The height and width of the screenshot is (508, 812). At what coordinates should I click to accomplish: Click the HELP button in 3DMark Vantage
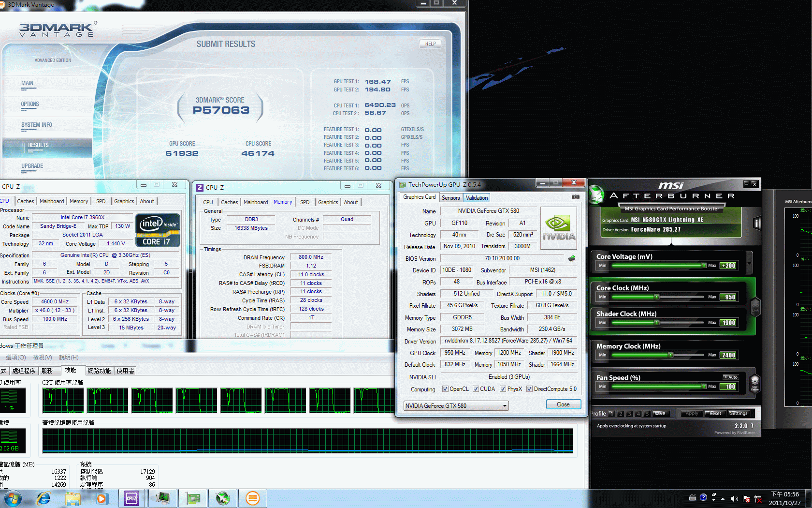(430, 44)
